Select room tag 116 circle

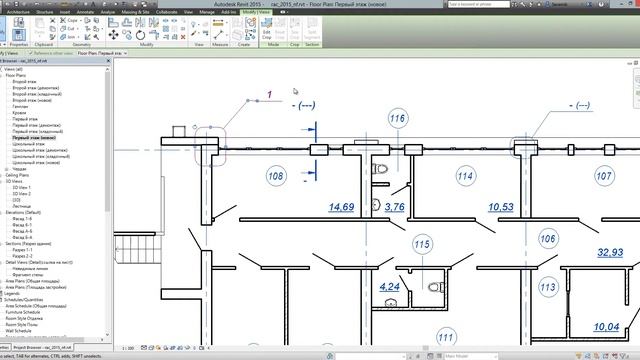398,118
